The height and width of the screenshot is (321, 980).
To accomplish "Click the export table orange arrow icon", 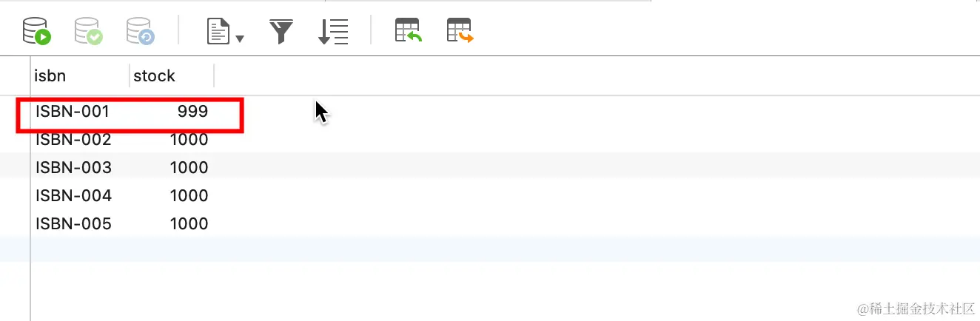I will pos(460,31).
